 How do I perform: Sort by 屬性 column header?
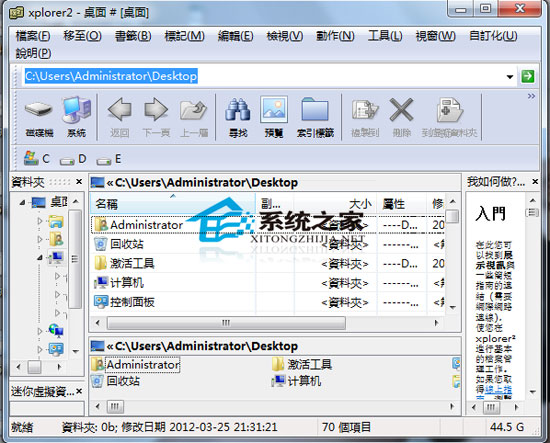[401, 204]
